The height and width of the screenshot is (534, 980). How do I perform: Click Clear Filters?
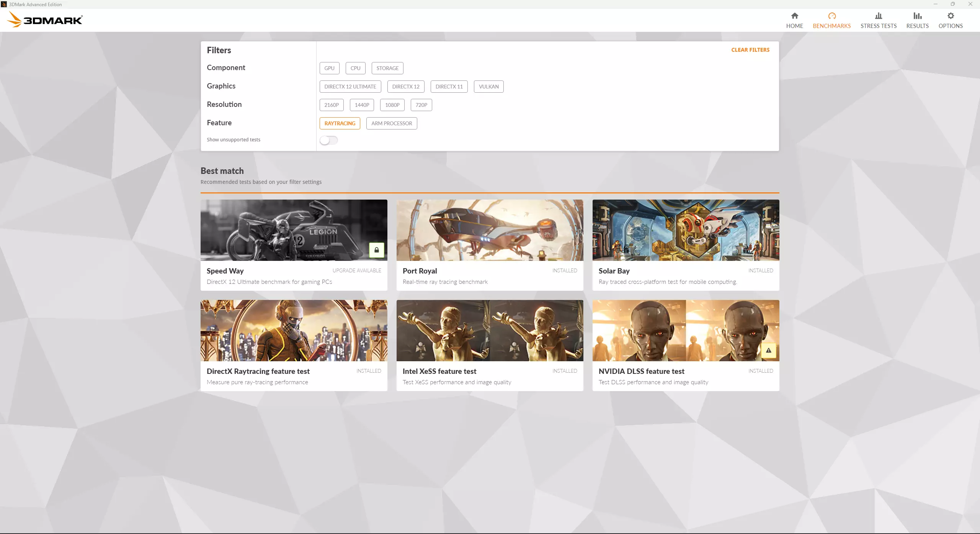(750, 50)
